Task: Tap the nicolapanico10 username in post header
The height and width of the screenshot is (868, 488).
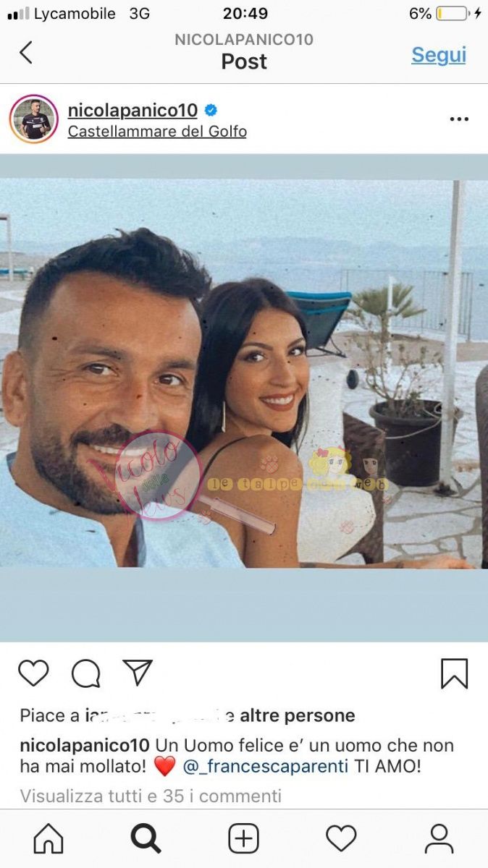Action: point(132,110)
